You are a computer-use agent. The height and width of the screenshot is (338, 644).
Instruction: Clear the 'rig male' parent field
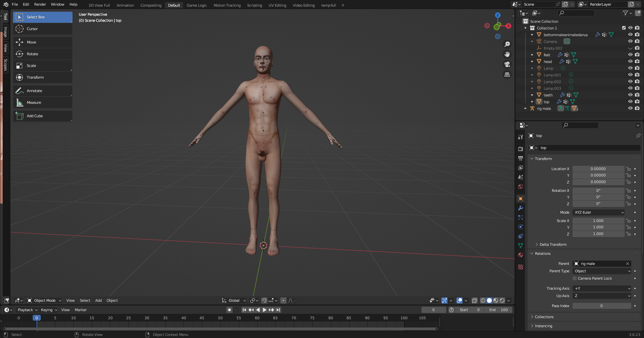[628, 264]
